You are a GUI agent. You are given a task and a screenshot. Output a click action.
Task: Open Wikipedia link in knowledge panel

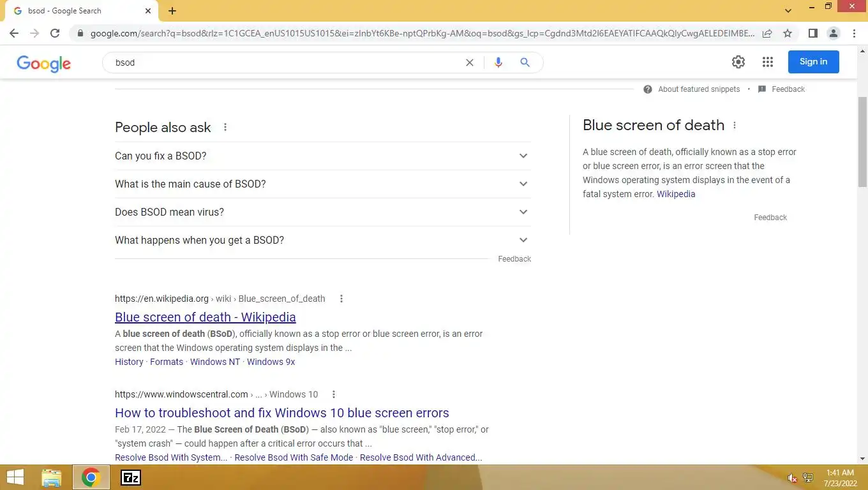click(676, 194)
